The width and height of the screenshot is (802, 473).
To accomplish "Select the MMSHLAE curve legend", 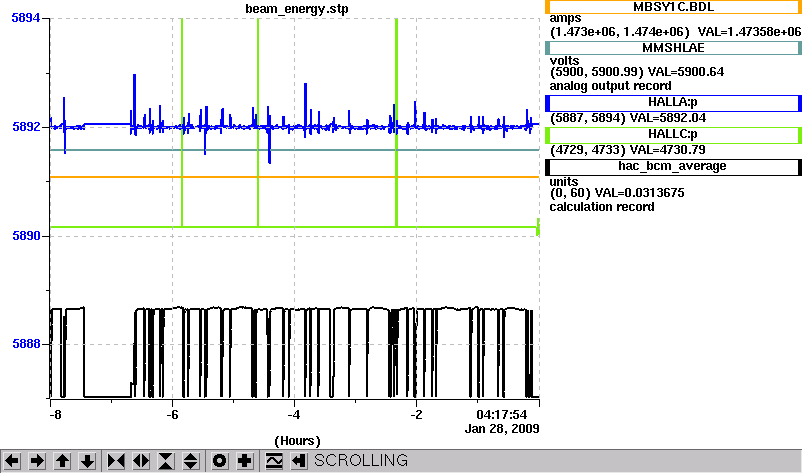I will (673, 48).
